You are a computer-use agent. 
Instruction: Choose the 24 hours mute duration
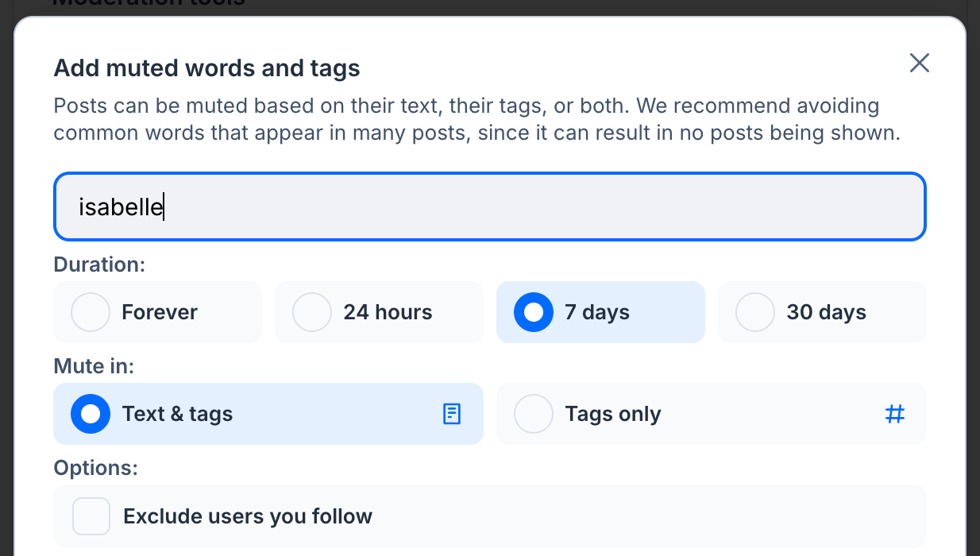tap(312, 312)
